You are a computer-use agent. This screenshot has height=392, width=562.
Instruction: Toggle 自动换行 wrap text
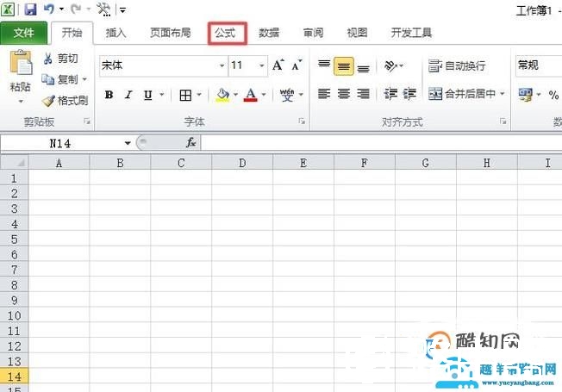[x=457, y=66]
